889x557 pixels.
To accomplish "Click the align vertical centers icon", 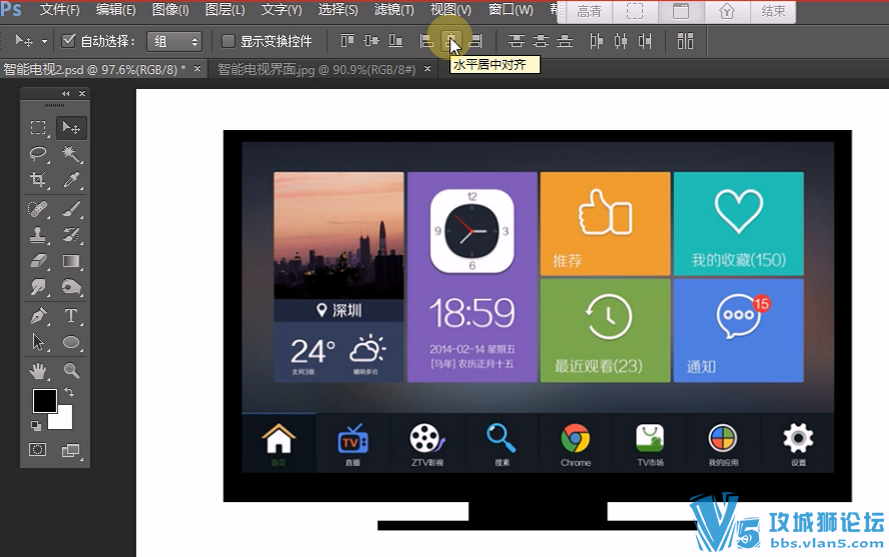I will 371,41.
